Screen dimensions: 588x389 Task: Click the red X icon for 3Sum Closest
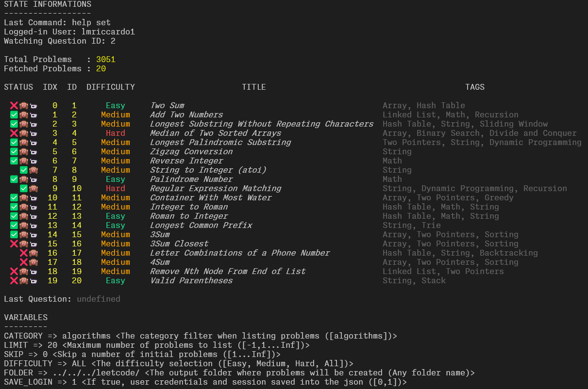(14, 243)
